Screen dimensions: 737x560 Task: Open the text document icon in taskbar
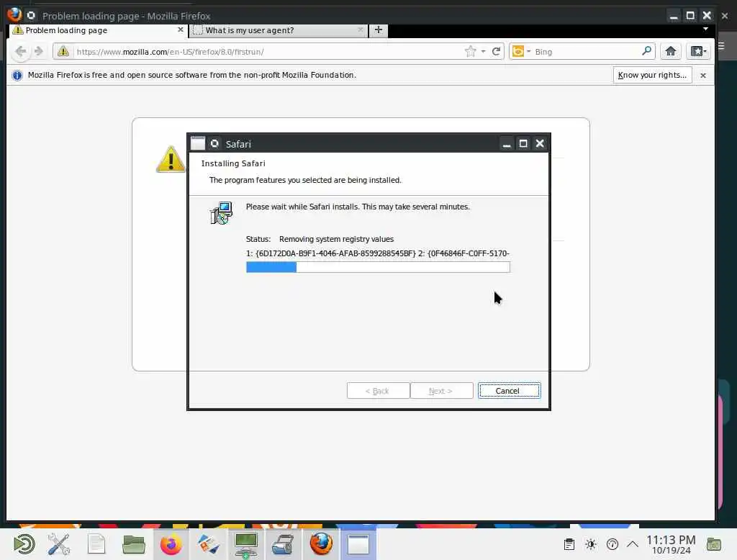(x=96, y=544)
